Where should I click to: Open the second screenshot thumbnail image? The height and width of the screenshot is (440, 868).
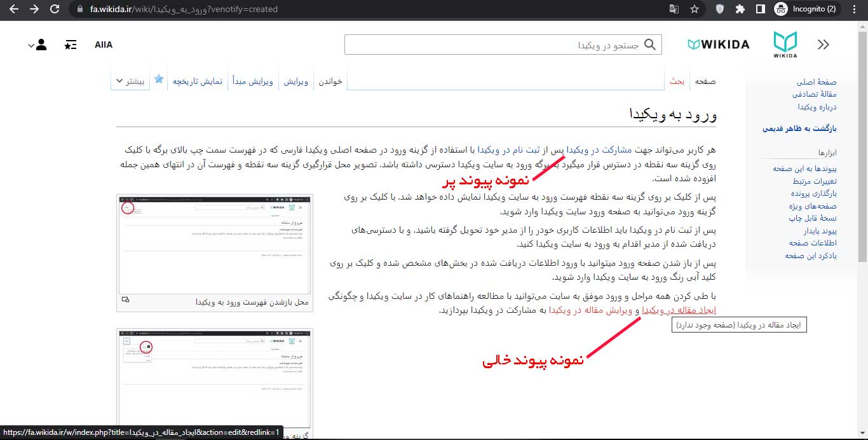[x=215, y=378]
